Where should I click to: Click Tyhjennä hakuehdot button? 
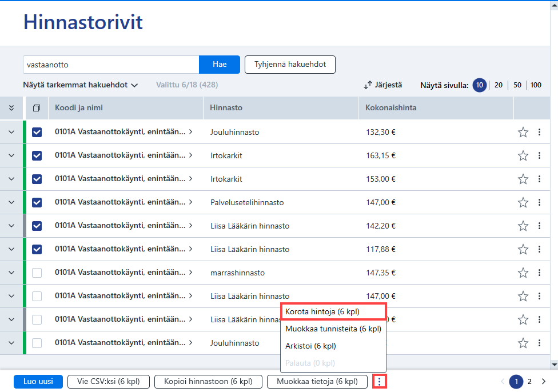[290, 65]
